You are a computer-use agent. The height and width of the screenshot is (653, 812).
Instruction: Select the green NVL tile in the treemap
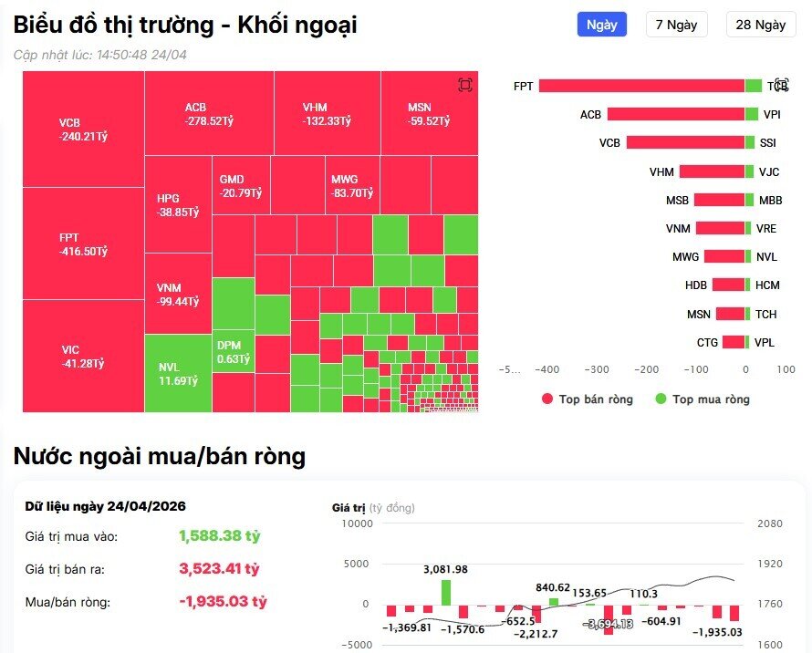pos(176,374)
